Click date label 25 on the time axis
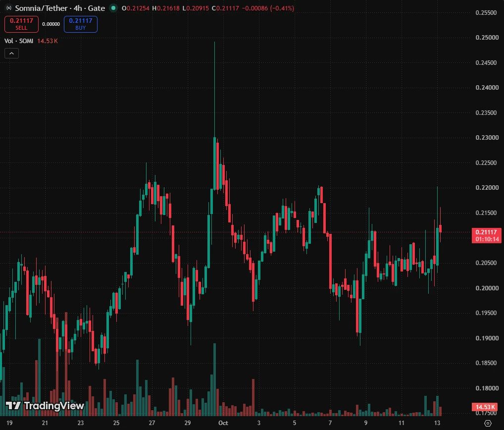Screen dimensions: 504x430 (x=116, y=423)
